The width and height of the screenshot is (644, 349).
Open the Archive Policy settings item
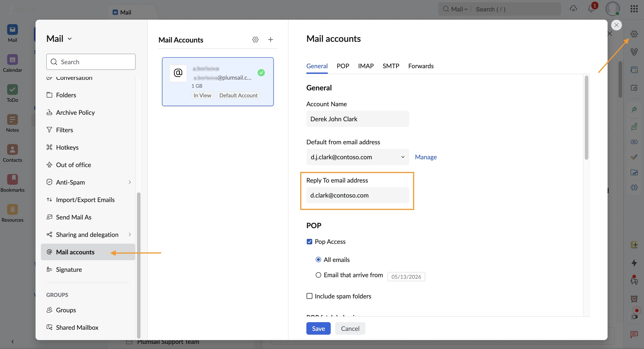(x=88, y=112)
